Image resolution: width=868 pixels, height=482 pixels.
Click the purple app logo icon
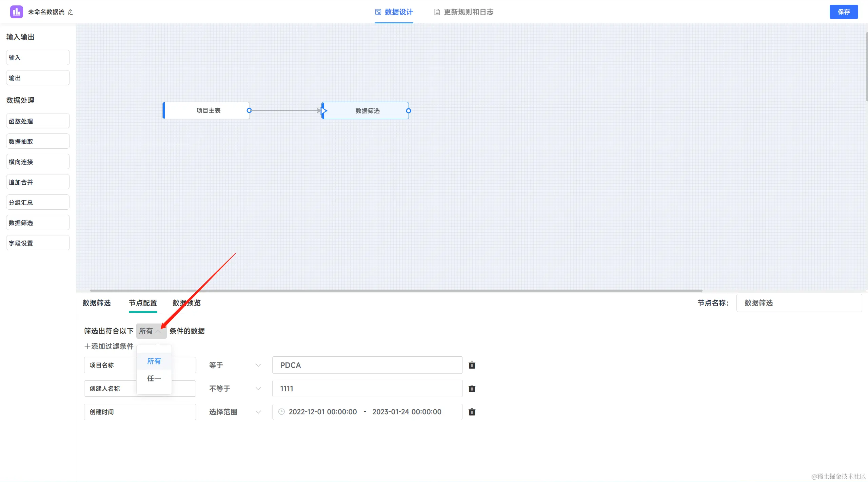[x=16, y=12]
